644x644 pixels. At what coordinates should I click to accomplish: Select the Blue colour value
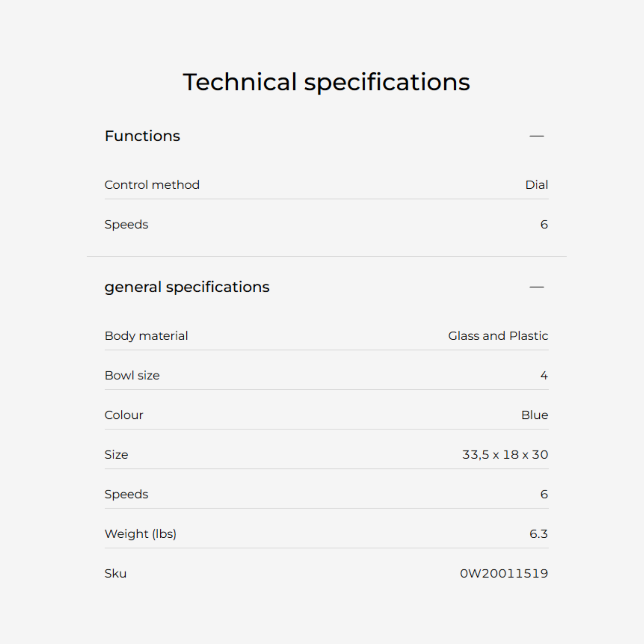[x=534, y=415]
